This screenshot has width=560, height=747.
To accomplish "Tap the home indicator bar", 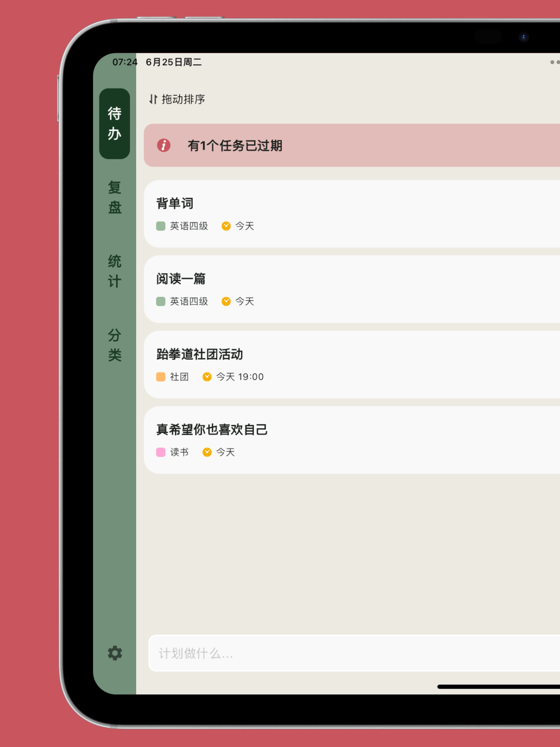I will (498, 687).
